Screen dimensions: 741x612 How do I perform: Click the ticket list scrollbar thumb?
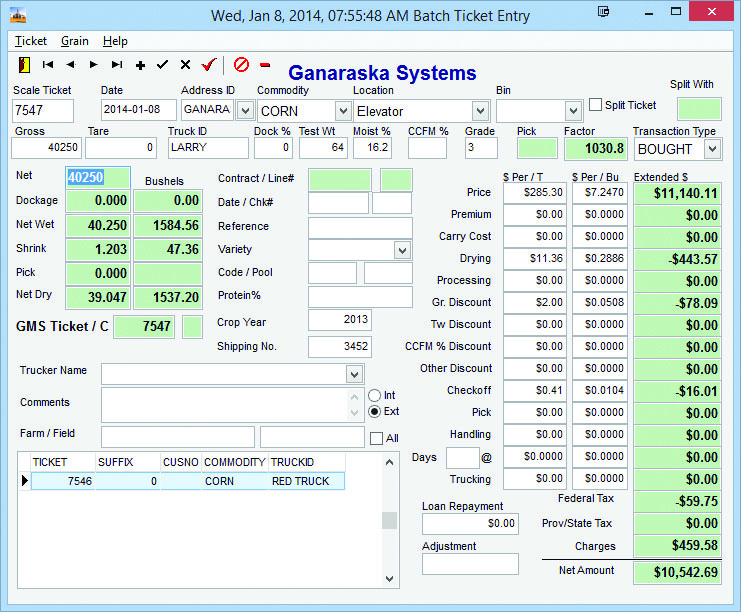(x=389, y=520)
